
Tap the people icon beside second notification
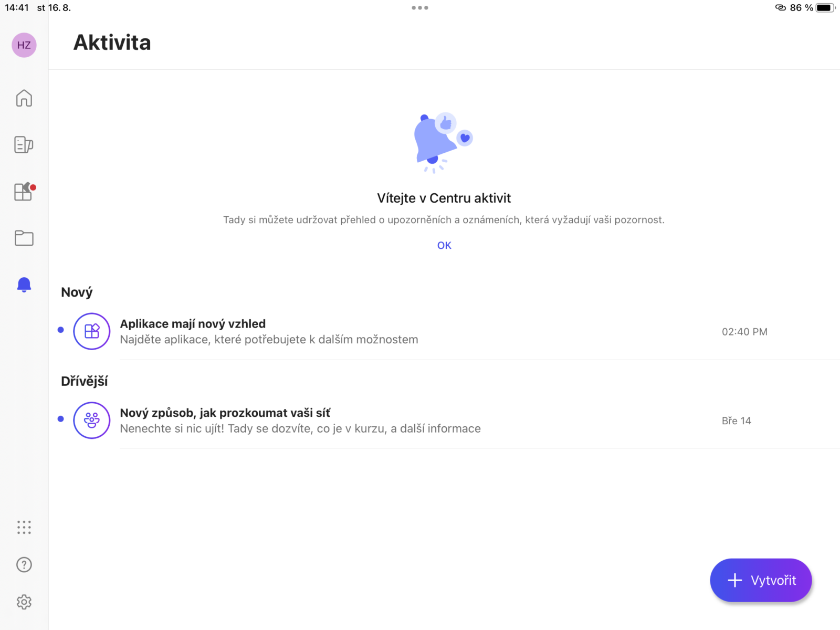point(92,421)
